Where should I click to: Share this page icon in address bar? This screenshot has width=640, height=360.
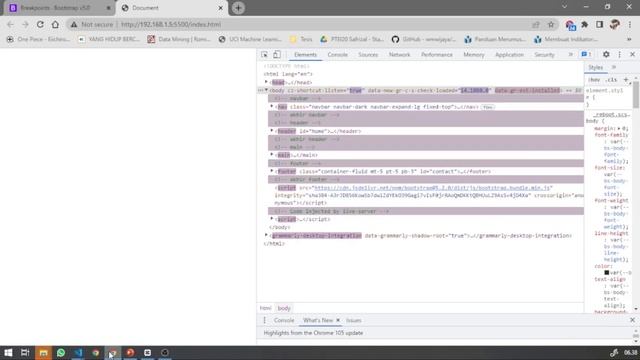coord(536,24)
